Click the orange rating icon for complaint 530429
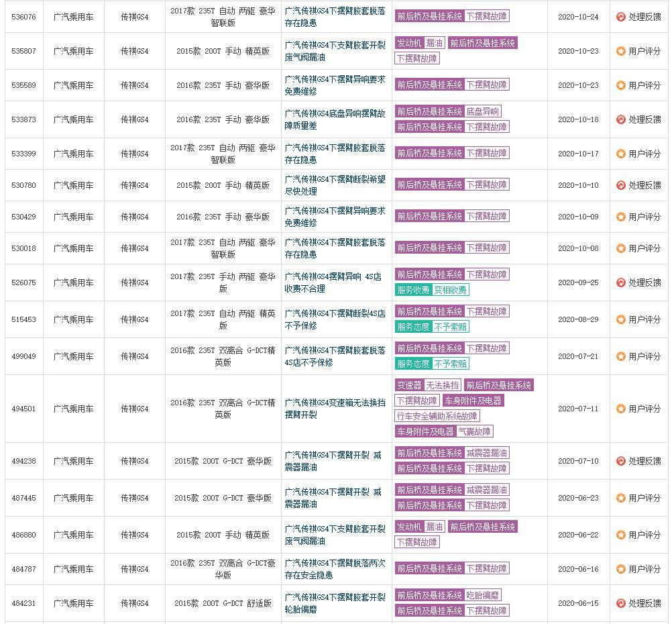The image size is (672, 624). (620, 217)
